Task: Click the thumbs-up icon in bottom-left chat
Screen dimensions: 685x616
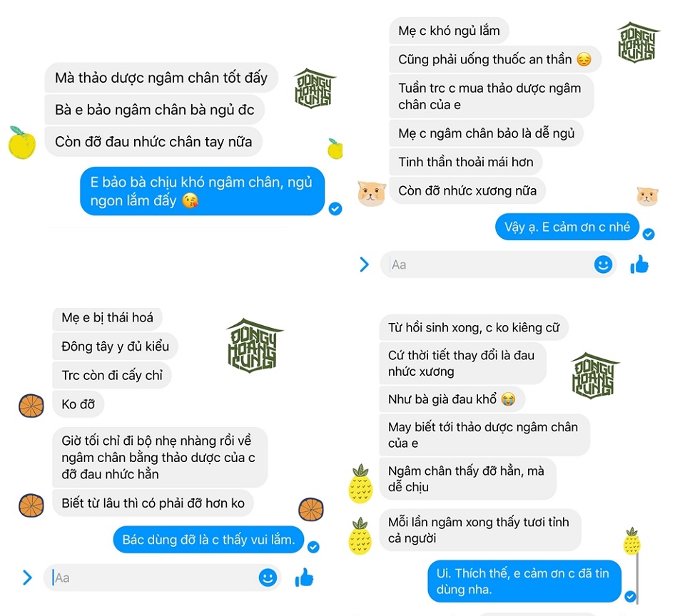Action: (x=305, y=577)
